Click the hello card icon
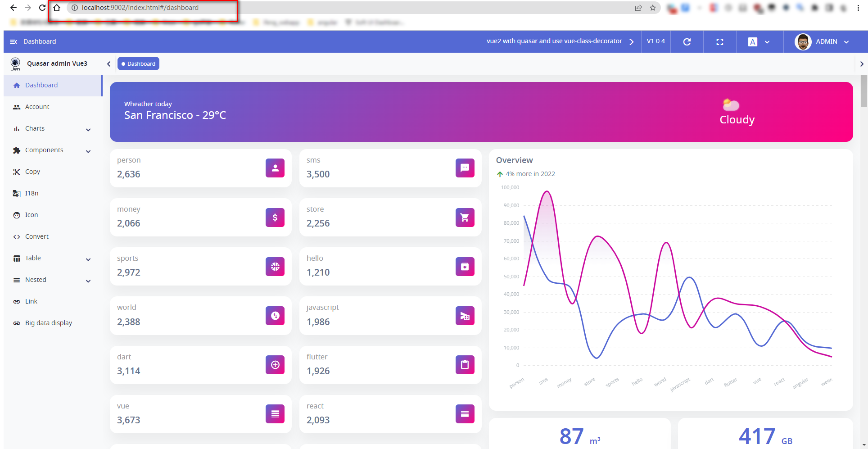The width and height of the screenshot is (868, 449). click(x=465, y=267)
